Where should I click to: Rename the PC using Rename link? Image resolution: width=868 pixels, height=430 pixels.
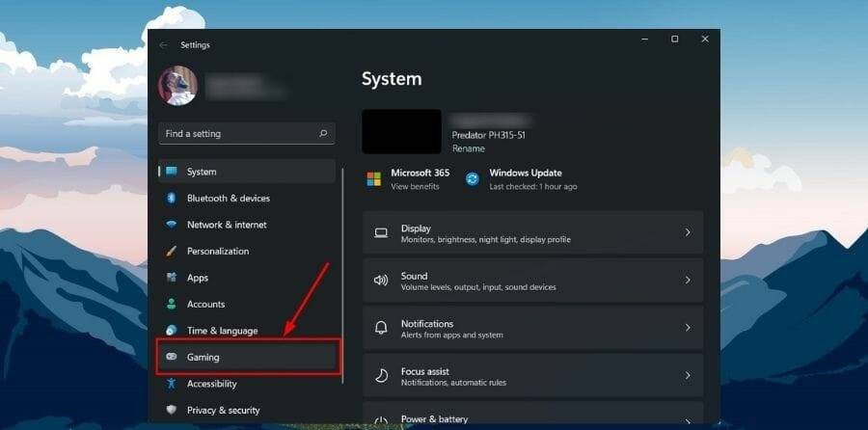pyautogui.click(x=468, y=149)
